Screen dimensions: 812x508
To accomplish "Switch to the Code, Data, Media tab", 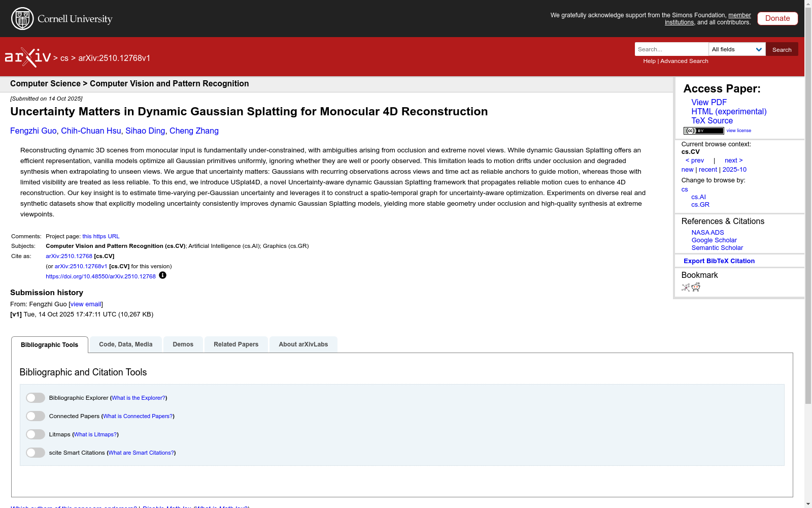I will coord(126,344).
